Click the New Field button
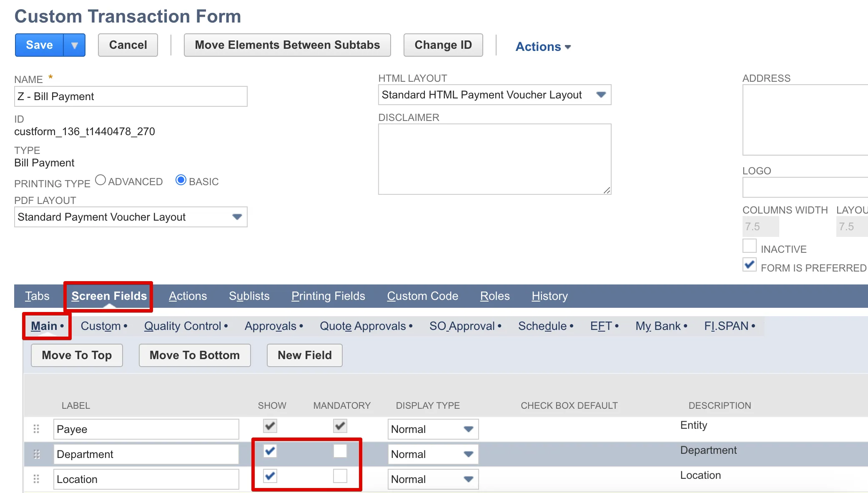 pos(305,355)
